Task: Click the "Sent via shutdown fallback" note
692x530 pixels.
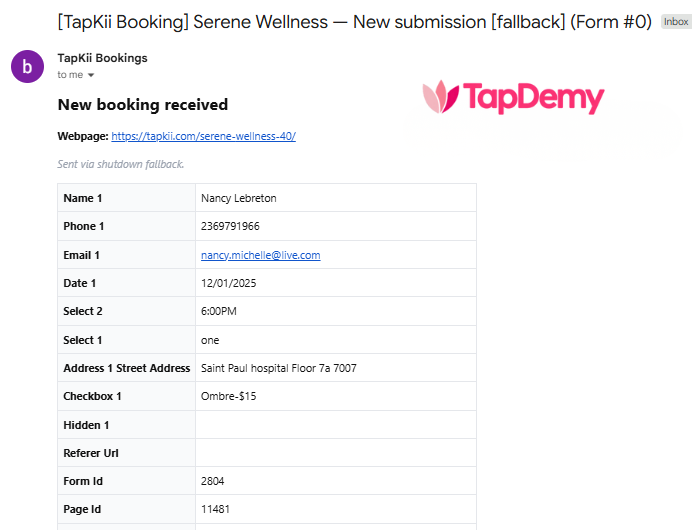Action: 121,164
